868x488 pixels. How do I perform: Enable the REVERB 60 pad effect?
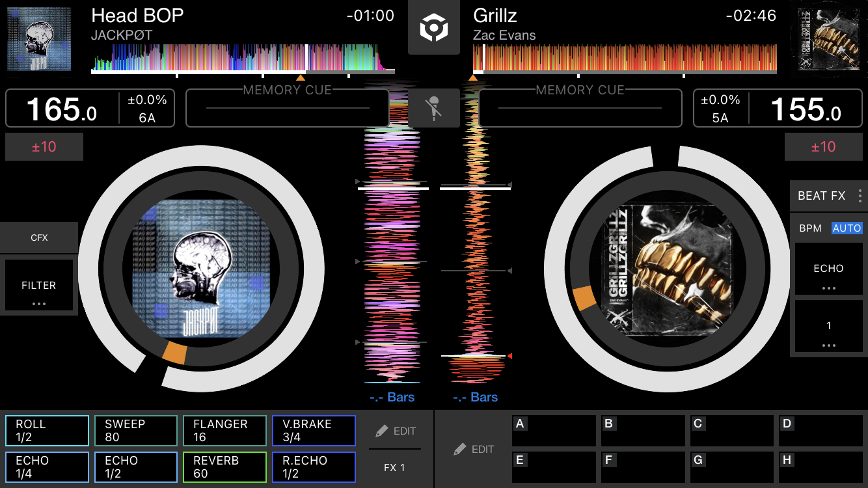click(224, 467)
